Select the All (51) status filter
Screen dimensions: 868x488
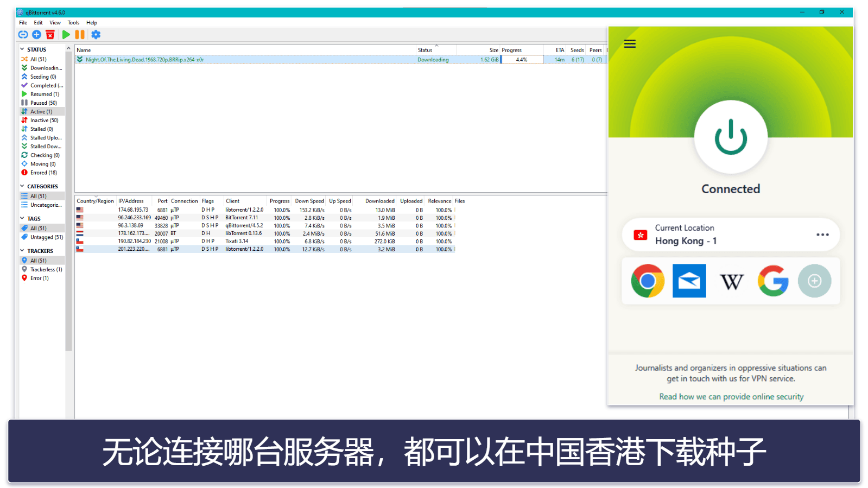pyautogui.click(x=42, y=59)
